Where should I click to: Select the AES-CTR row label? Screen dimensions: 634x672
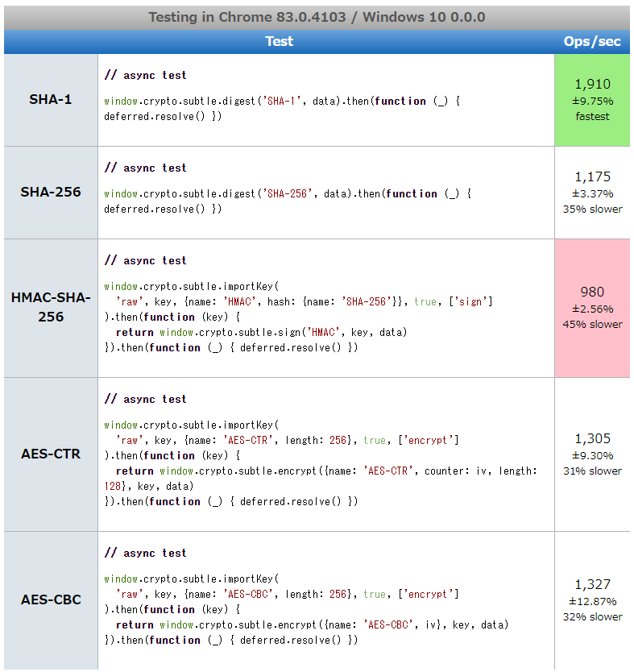[51, 454]
